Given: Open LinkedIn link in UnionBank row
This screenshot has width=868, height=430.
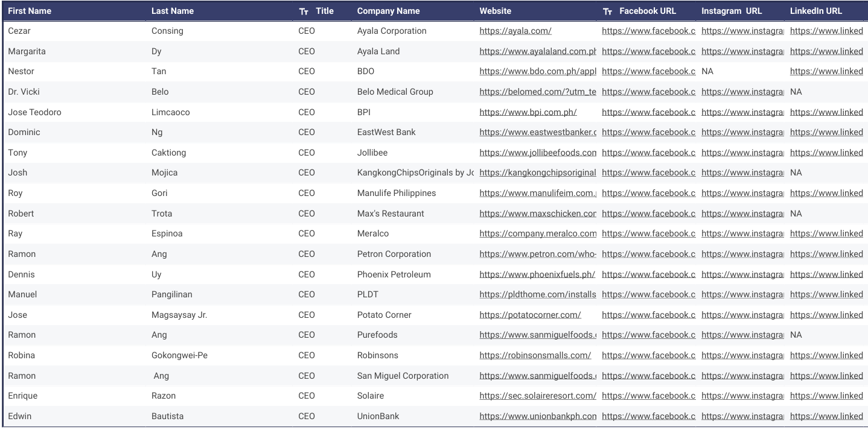Looking at the screenshot, I should pyautogui.click(x=826, y=416).
